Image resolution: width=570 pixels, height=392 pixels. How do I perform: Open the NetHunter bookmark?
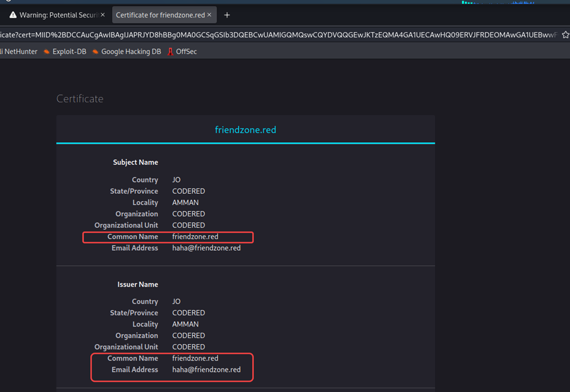[19, 51]
